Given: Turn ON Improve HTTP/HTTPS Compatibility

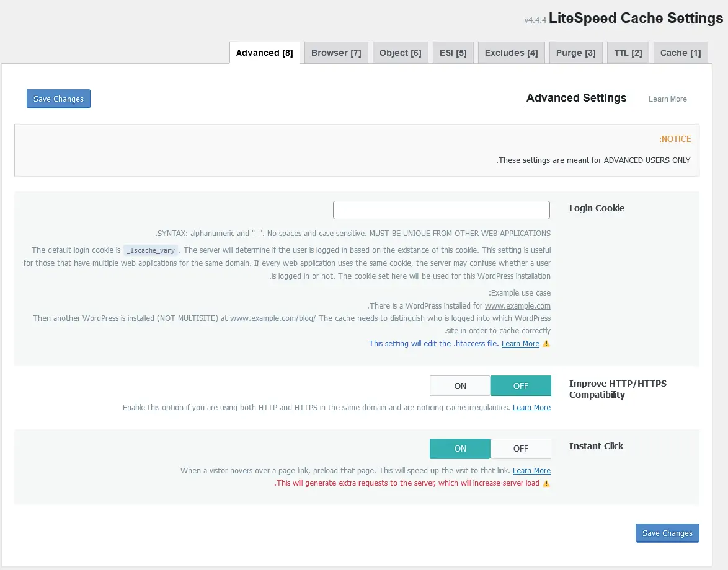Looking at the screenshot, I should [460, 386].
